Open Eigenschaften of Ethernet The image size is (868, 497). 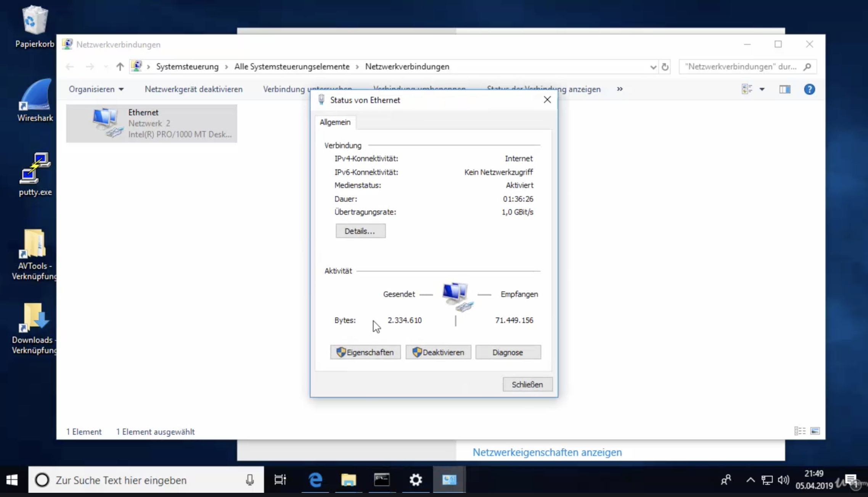(365, 352)
